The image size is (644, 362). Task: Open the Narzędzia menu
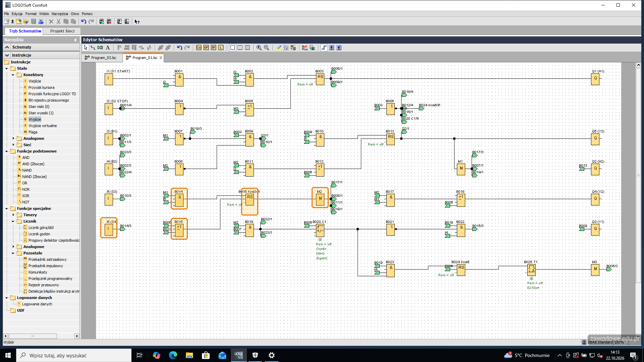[60, 14]
